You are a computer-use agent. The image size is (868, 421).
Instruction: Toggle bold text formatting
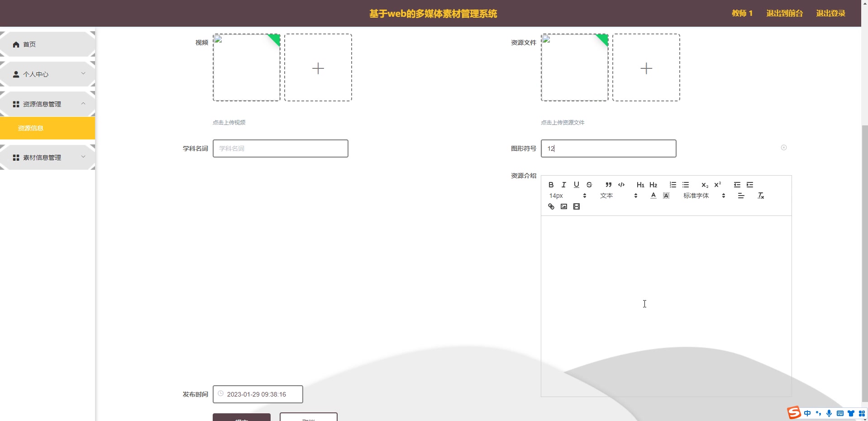point(551,185)
